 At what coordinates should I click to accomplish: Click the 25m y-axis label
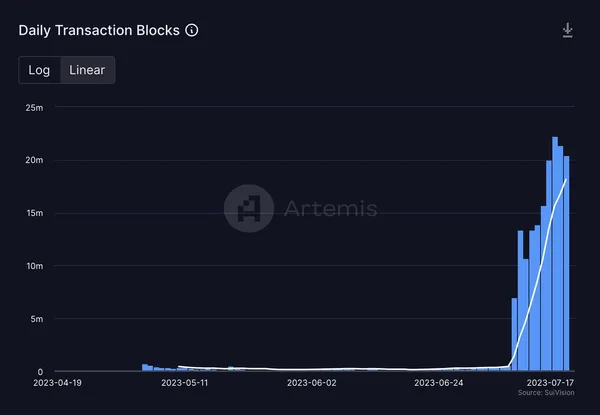point(32,107)
